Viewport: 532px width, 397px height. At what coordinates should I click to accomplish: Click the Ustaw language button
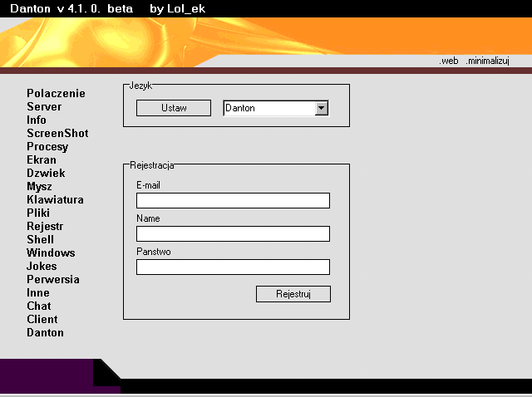pos(174,108)
